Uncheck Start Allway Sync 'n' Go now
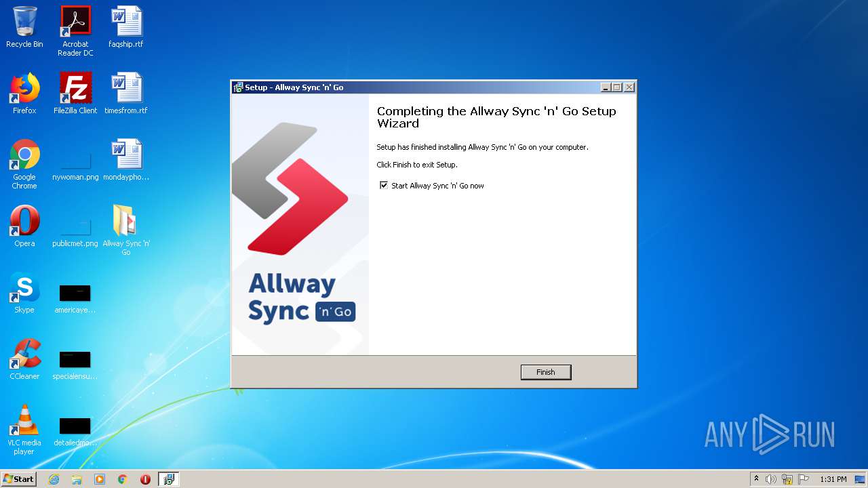 (x=384, y=185)
